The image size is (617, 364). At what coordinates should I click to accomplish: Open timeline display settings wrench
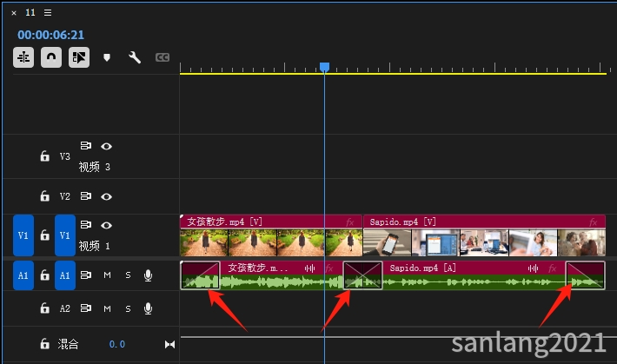click(x=135, y=57)
